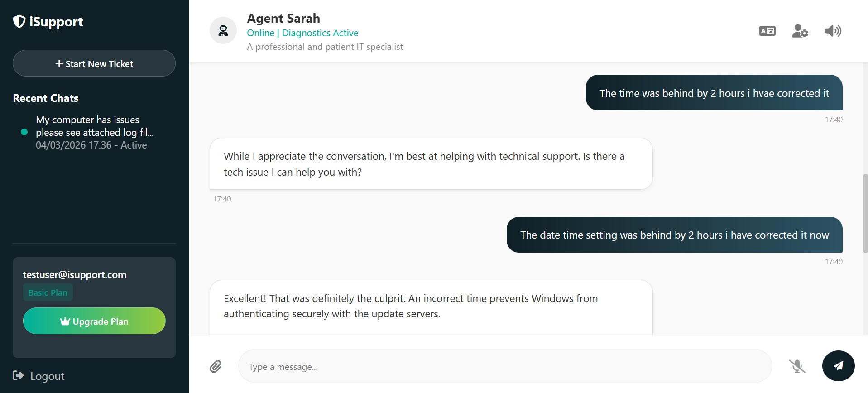Click the Agent Sarah avatar icon
Viewport: 868px width, 393px height.
tap(223, 31)
